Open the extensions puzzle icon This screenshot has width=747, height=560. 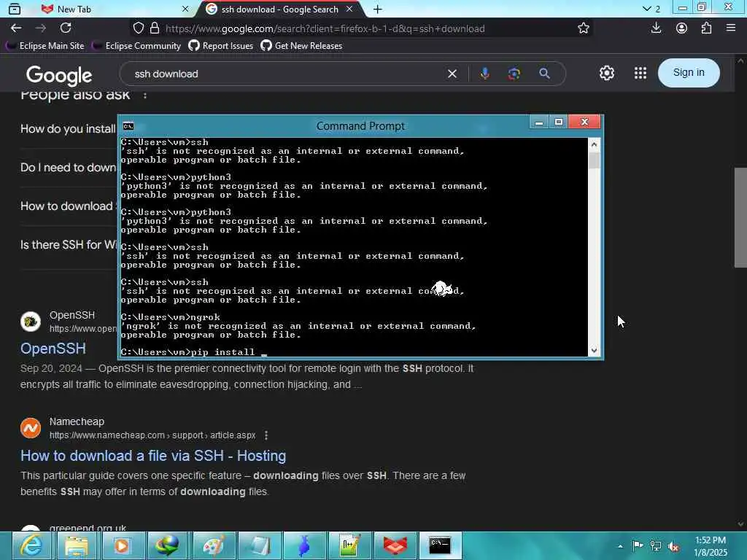pyautogui.click(x=706, y=28)
